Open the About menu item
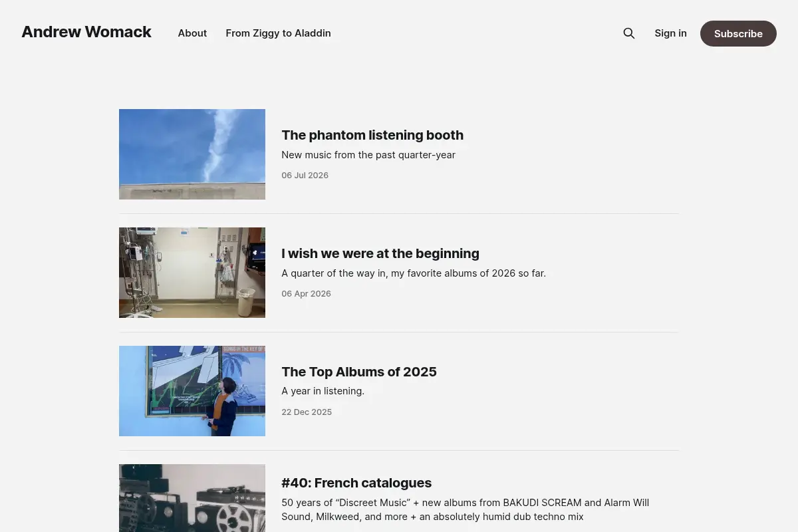 pyautogui.click(x=192, y=33)
